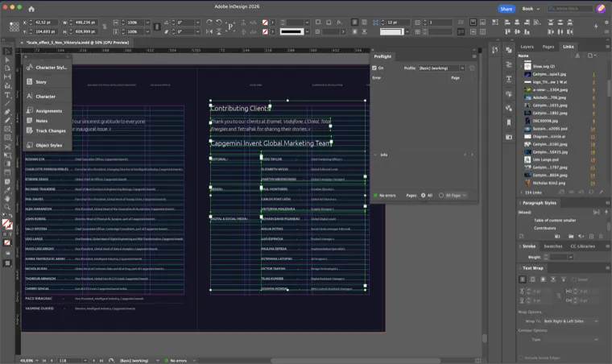Select the Rectangle Frame tool
This screenshot has height=364, width=612.
click(x=7, y=129)
